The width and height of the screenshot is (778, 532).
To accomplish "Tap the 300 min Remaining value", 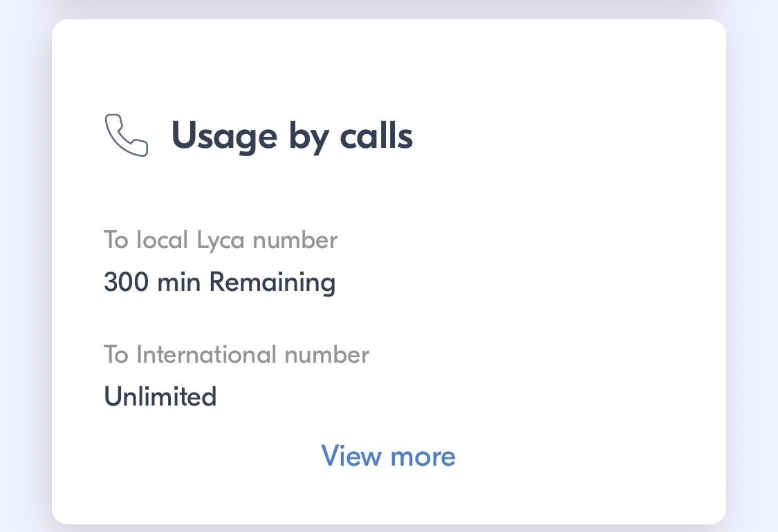I will click(219, 282).
